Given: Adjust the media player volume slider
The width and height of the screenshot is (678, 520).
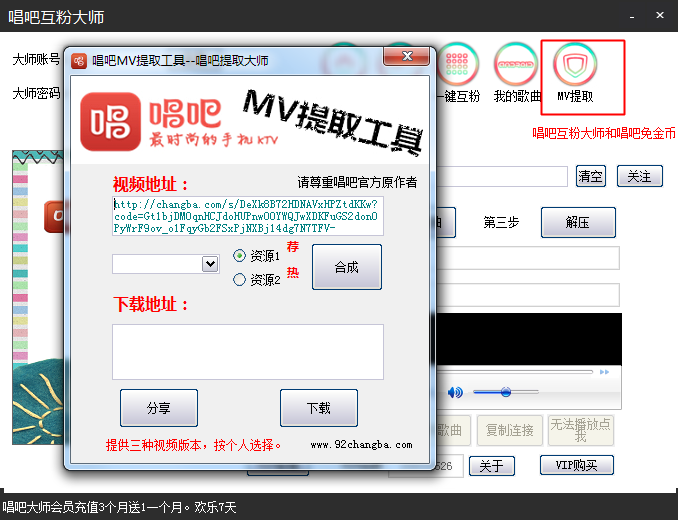Looking at the screenshot, I should tap(505, 392).
